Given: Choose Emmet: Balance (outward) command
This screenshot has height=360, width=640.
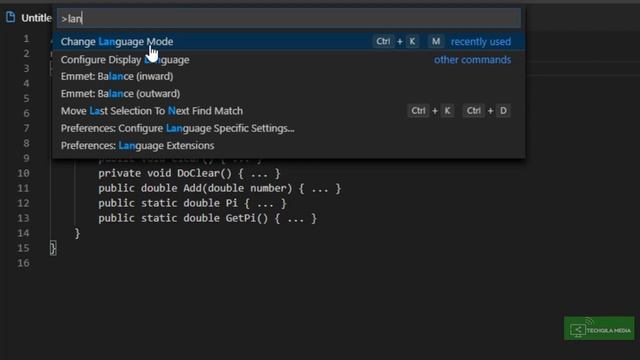Looking at the screenshot, I should pos(289,93).
